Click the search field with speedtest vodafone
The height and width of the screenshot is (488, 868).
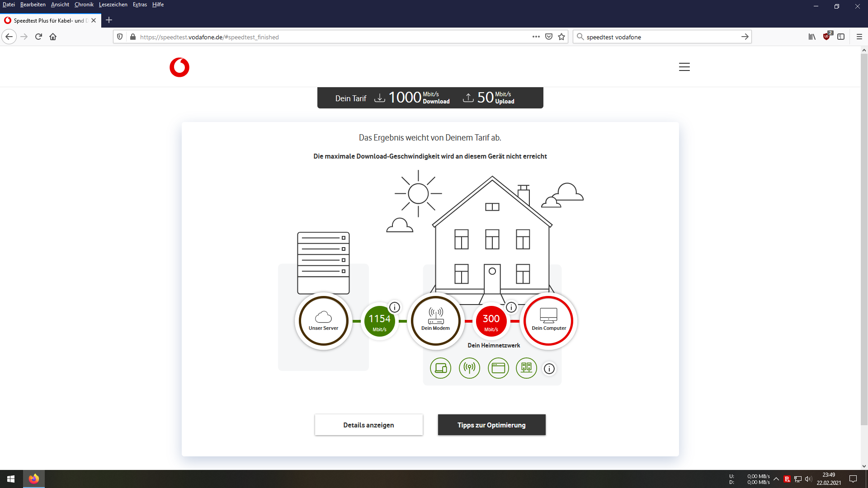[660, 37]
